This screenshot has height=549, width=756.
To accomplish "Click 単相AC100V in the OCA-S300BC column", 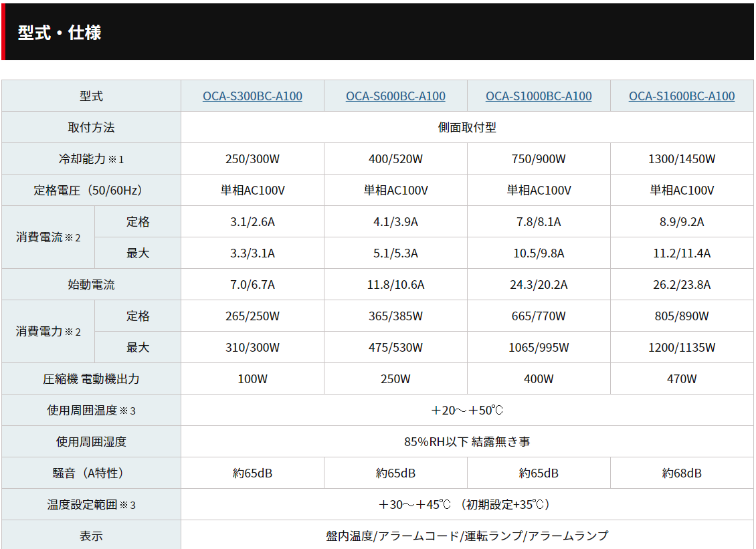I will coord(252,190).
